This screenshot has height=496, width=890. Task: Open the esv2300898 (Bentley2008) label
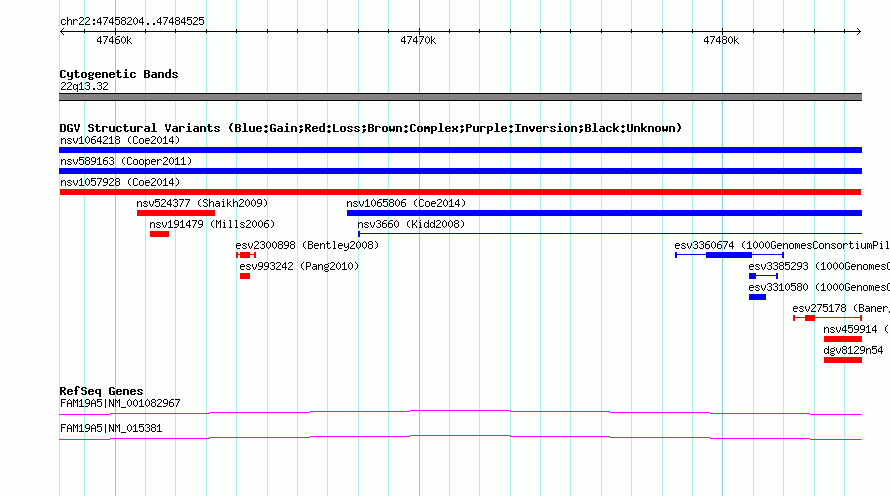click(307, 245)
